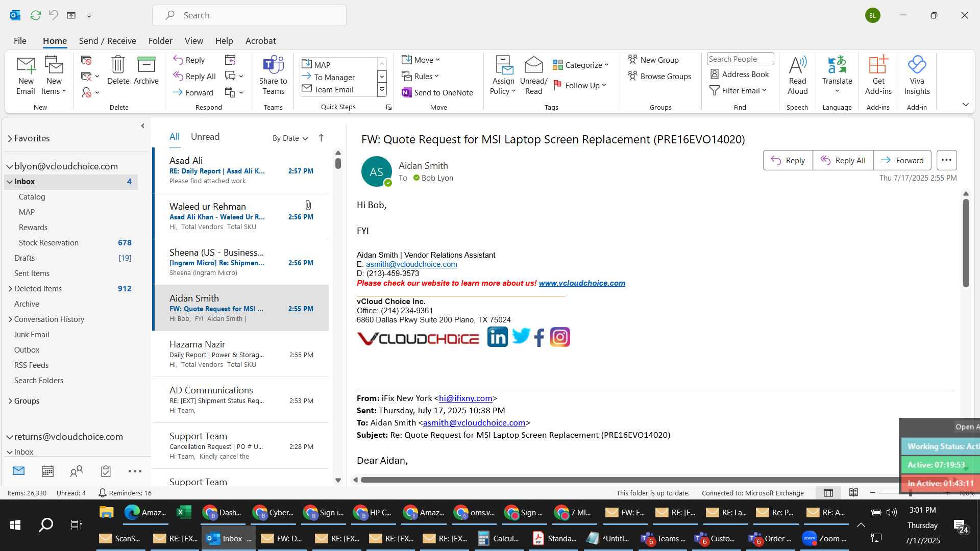980x551 pixels.
Task: Expand the Groups section
Action: click(x=10, y=401)
